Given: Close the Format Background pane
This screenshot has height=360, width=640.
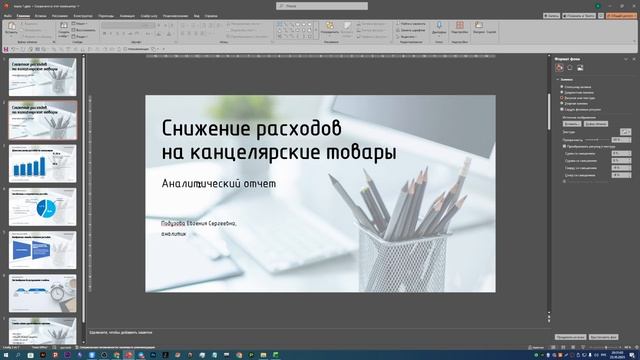Looking at the screenshot, I should [x=634, y=59].
